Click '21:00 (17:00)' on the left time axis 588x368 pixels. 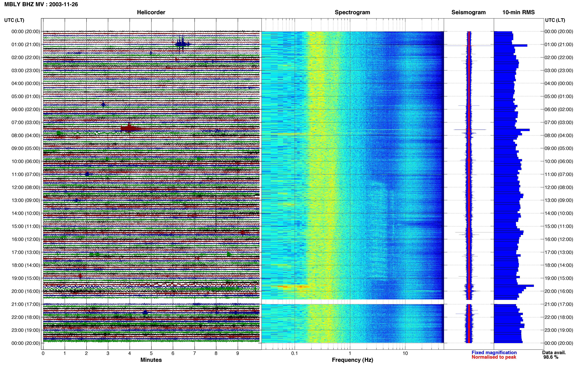pos(26,304)
